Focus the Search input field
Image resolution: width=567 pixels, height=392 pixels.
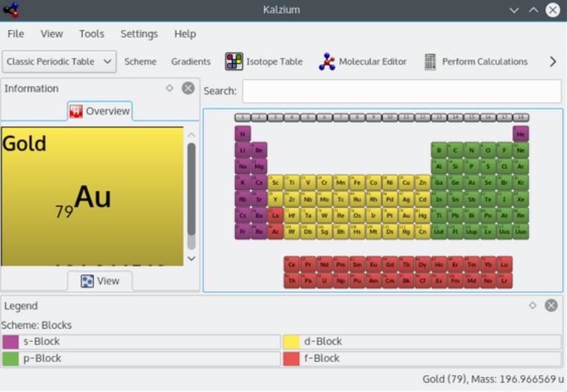[401, 91]
